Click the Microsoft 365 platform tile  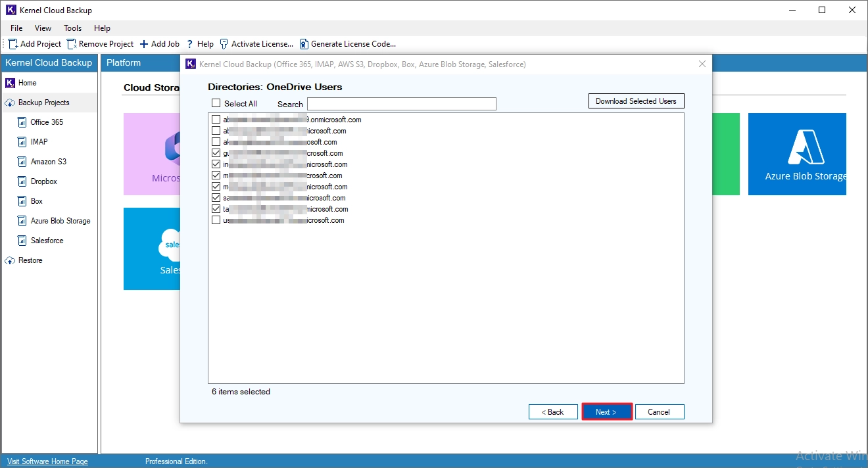click(x=152, y=154)
